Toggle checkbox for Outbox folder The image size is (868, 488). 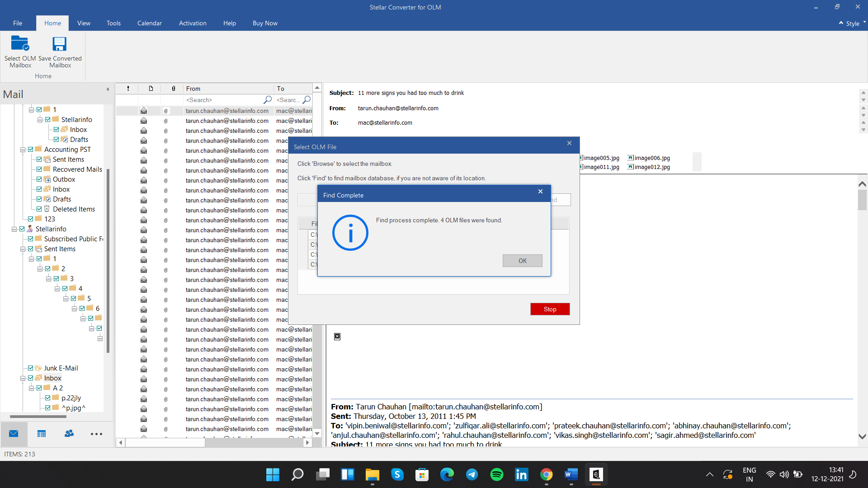pyautogui.click(x=39, y=179)
